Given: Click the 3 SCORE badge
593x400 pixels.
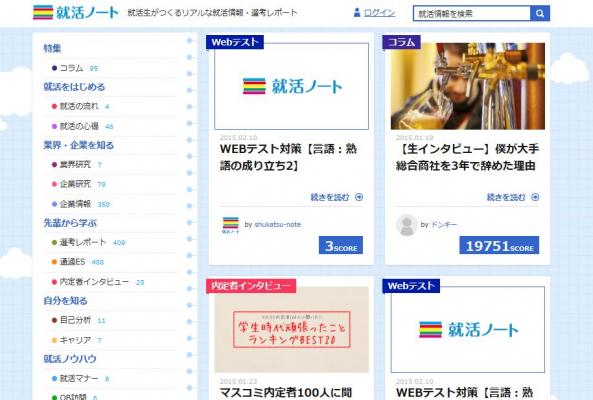Looking at the screenshot, I should click(341, 245).
